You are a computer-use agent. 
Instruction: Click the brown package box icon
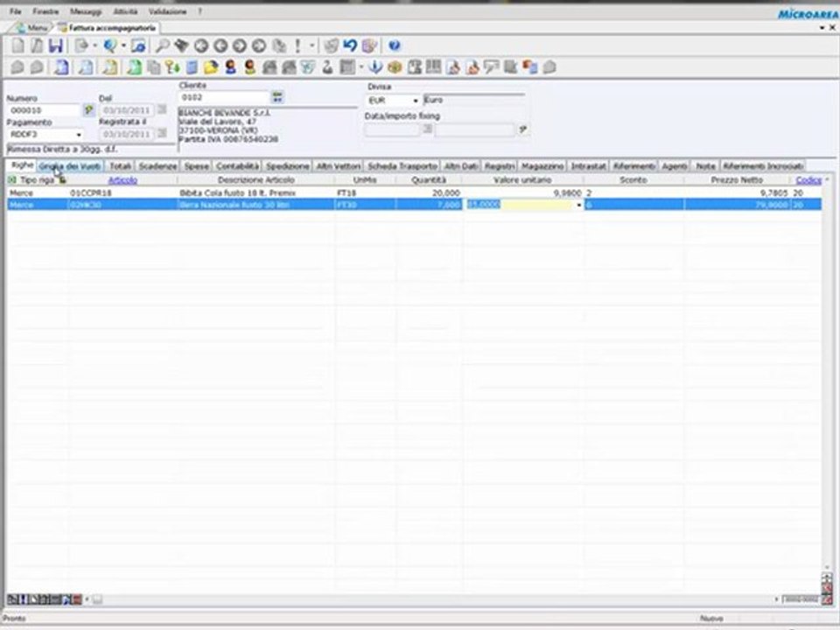click(395, 67)
